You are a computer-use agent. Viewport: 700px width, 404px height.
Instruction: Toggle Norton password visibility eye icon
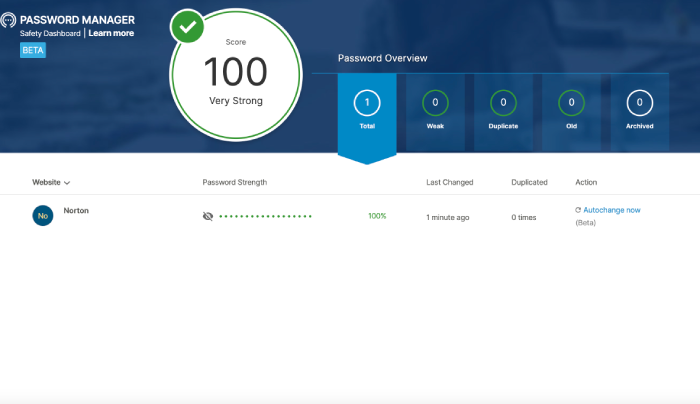coord(208,217)
